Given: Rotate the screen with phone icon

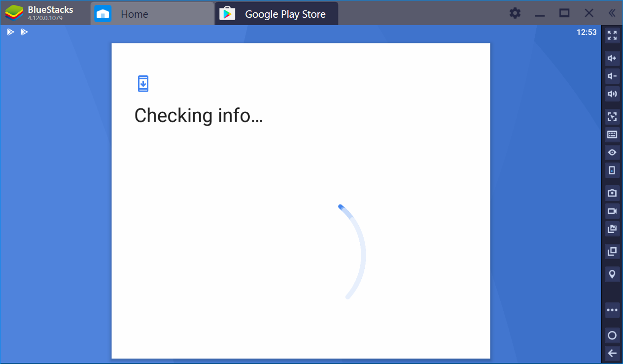Looking at the screenshot, I should [x=612, y=170].
